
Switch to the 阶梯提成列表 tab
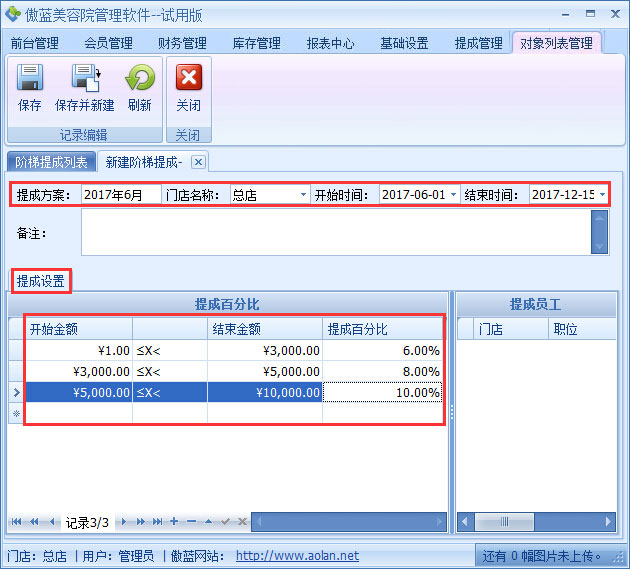click(x=51, y=162)
